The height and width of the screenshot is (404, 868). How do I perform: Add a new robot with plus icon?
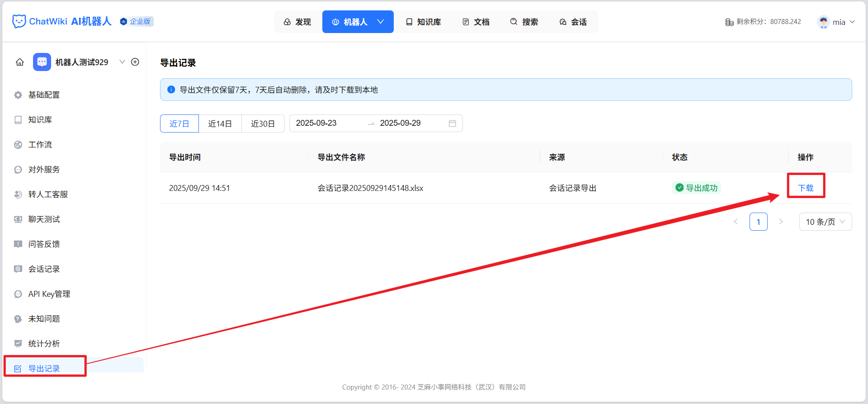(135, 62)
